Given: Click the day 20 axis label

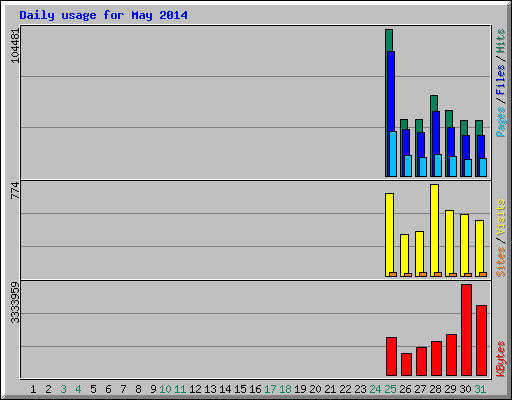Looking at the screenshot, I should tap(315, 389).
